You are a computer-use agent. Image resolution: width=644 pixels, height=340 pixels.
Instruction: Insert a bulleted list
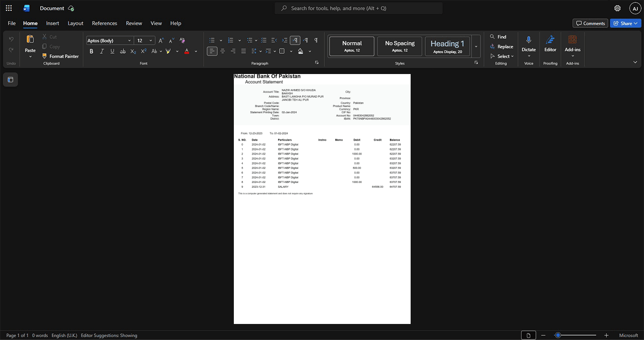point(212,41)
